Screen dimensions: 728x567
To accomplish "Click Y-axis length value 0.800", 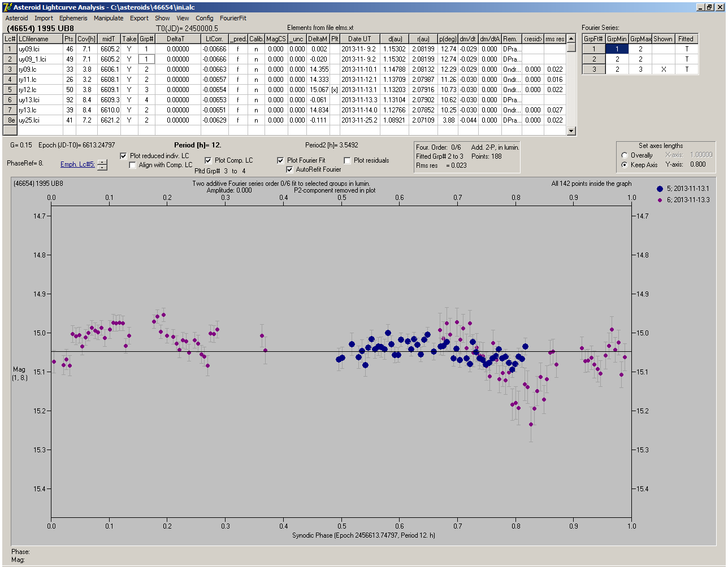I will [697, 165].
